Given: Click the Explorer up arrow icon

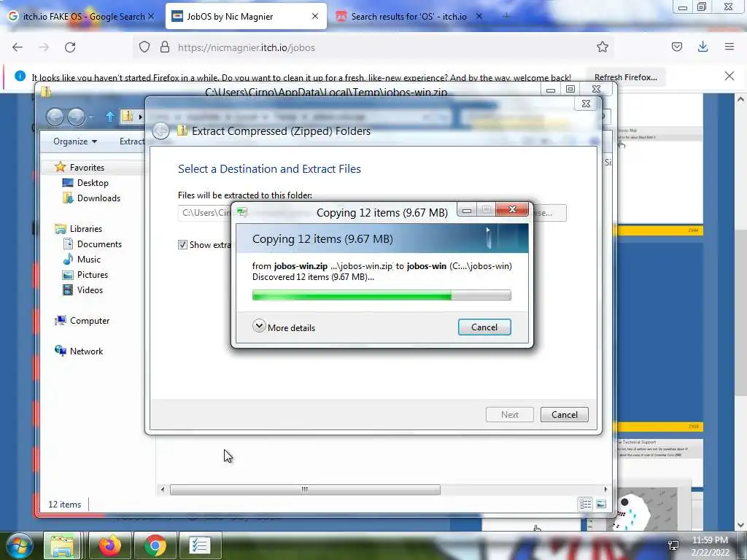Looking at the screenshot, I should pos(110,117).
